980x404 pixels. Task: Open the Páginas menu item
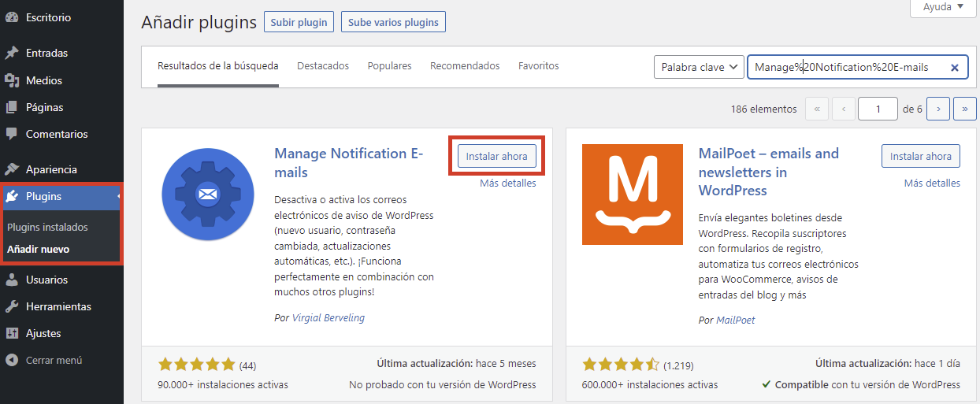61,107
